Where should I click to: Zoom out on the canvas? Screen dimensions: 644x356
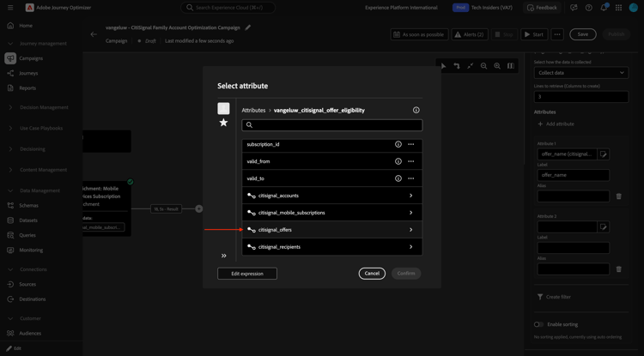(x=483, y=65)
